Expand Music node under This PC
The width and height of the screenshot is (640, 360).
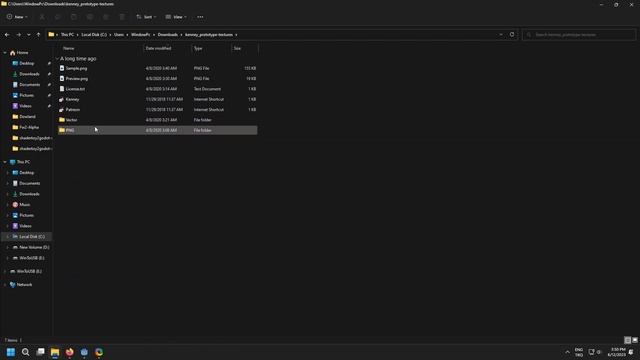click(x=7, y=205)
